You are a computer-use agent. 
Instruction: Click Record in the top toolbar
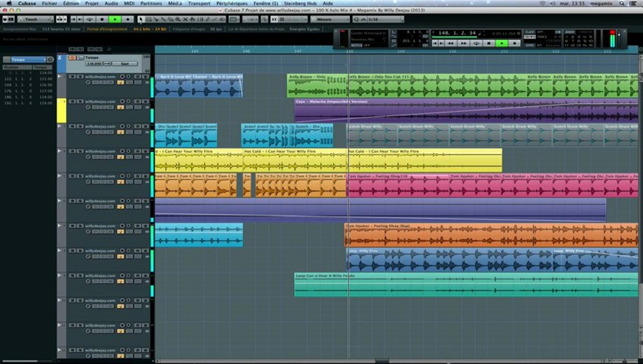click(128, 19)
